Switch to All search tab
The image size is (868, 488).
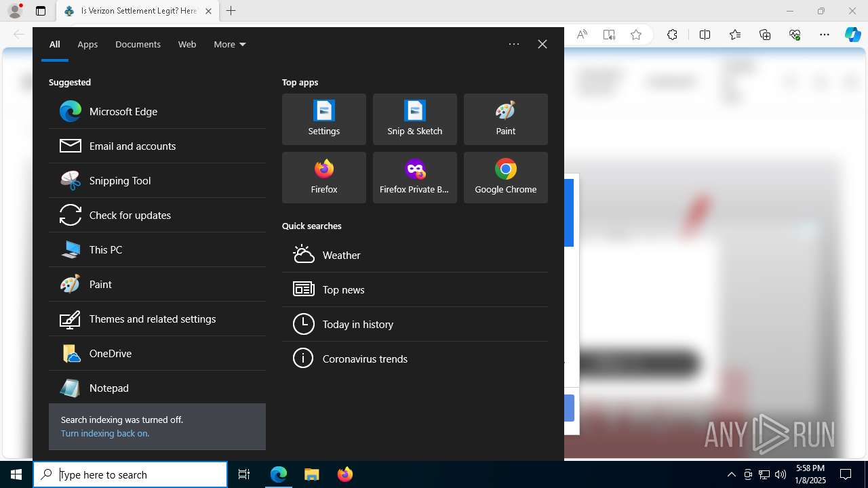(x=55, y=44)
